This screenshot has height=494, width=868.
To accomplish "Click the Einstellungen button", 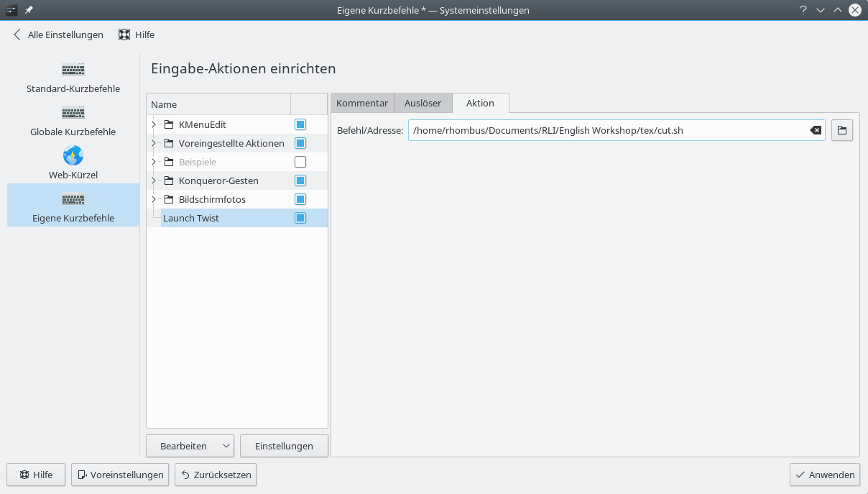I will pyautogui.click(x=284, y=446).
